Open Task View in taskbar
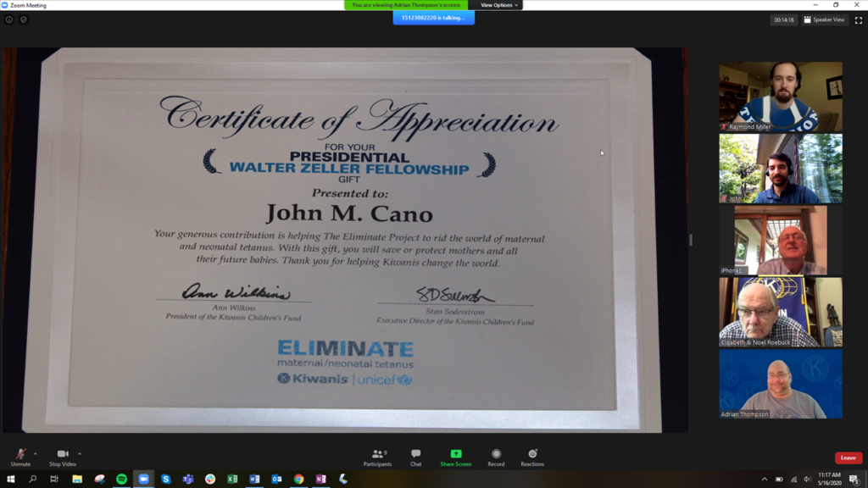The height and width of the screenshot is (488, 868). (x=54, y=480)
